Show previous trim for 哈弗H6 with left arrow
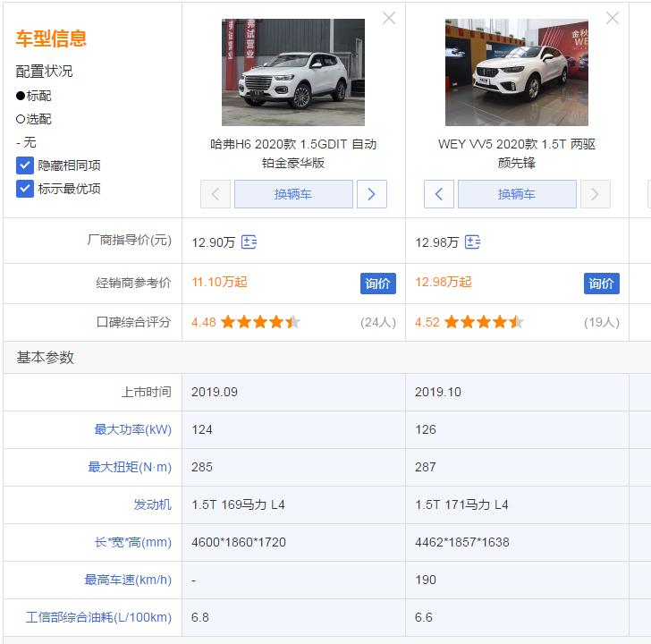 (216, 194)
